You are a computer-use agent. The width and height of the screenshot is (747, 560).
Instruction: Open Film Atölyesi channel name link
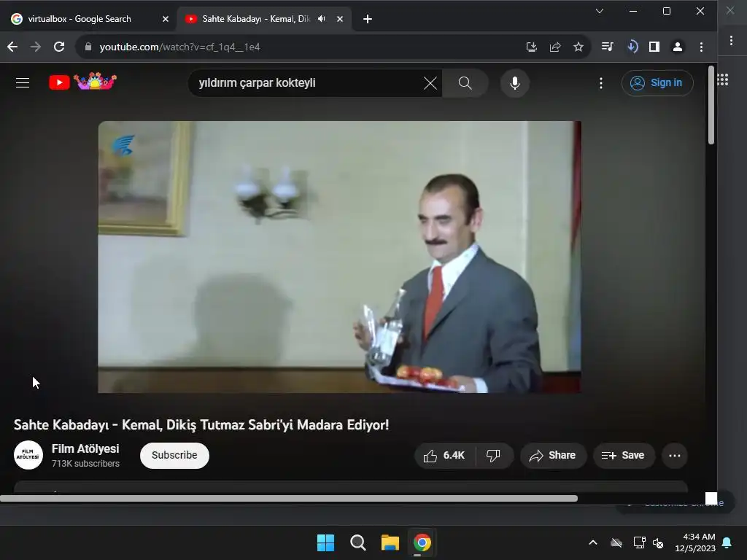85,448
